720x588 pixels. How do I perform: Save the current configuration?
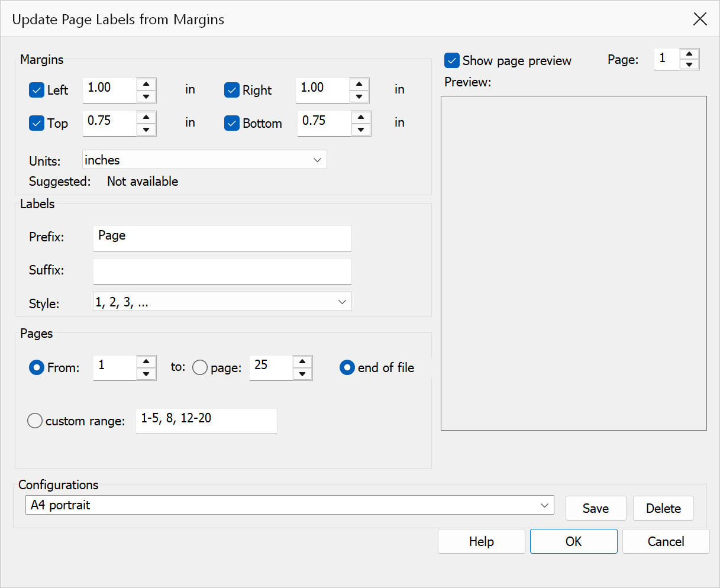596,508
